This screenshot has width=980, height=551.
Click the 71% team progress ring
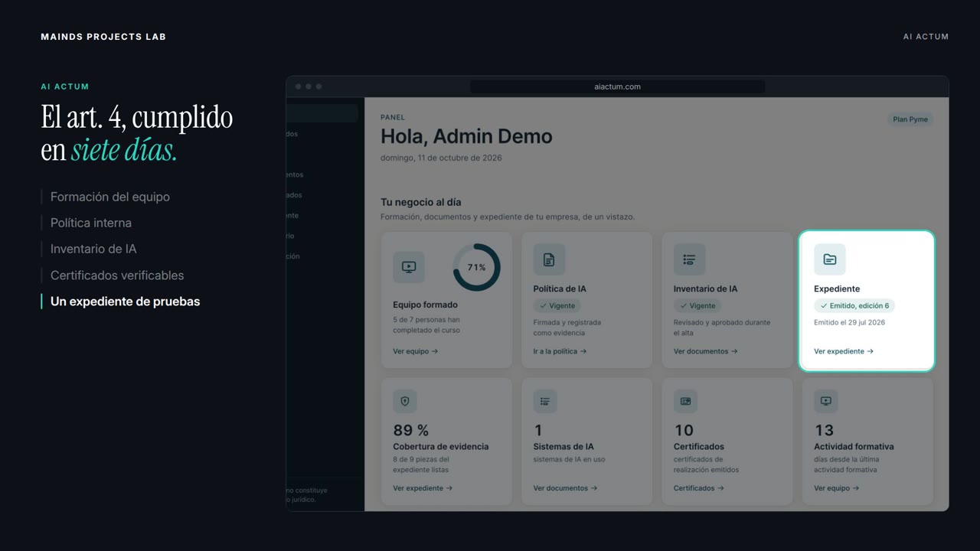tap(476, 267)
